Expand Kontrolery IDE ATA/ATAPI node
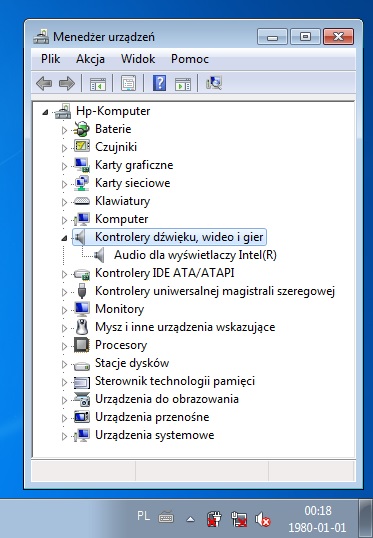The image size is (373, 538). coord(64,274)
